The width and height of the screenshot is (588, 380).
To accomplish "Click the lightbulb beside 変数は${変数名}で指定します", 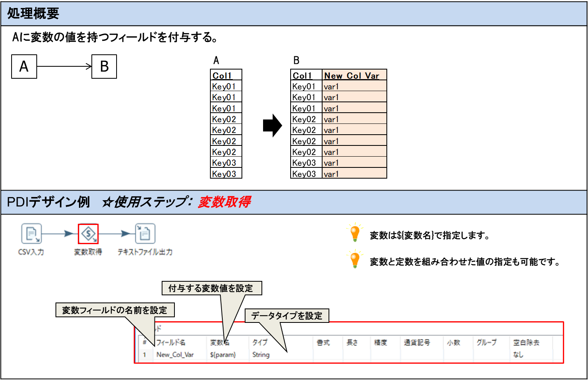I will (354, 232).
